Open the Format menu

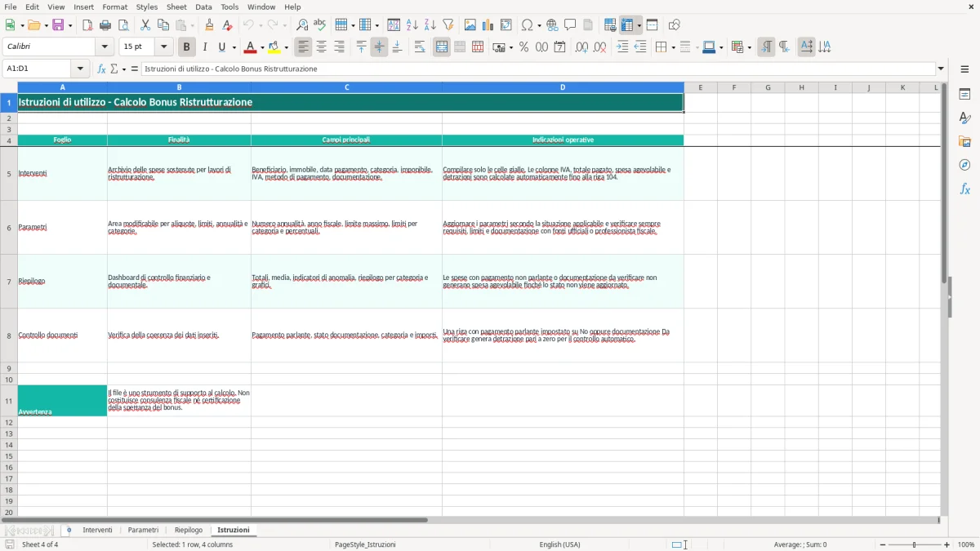pos(115,7)
